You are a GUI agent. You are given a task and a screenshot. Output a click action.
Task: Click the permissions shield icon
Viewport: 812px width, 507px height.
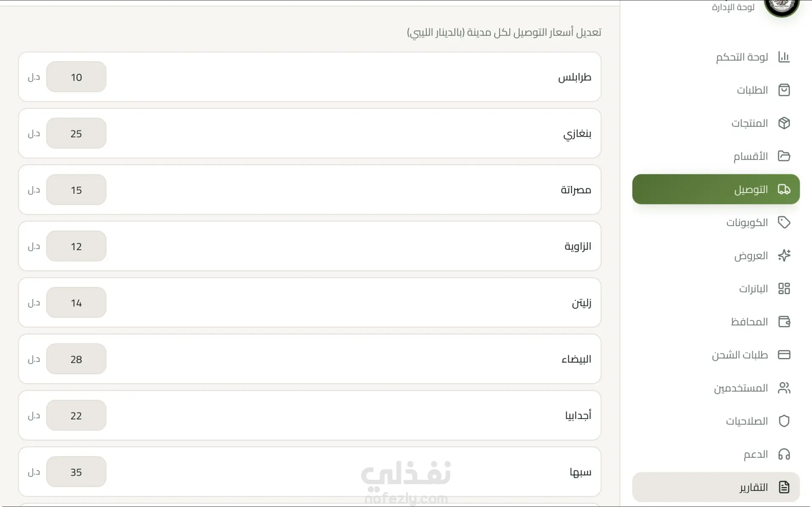tap(784, 421)
